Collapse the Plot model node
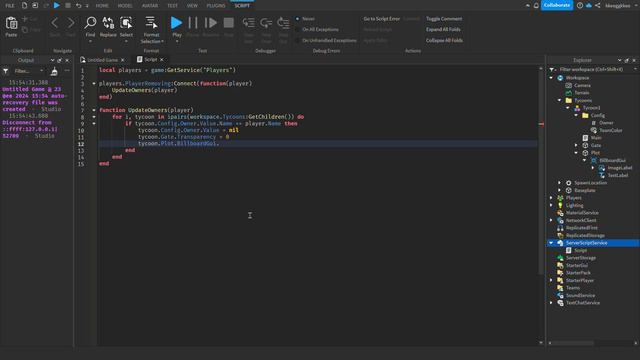Screen dimensions: 640x360 point(576,153)
